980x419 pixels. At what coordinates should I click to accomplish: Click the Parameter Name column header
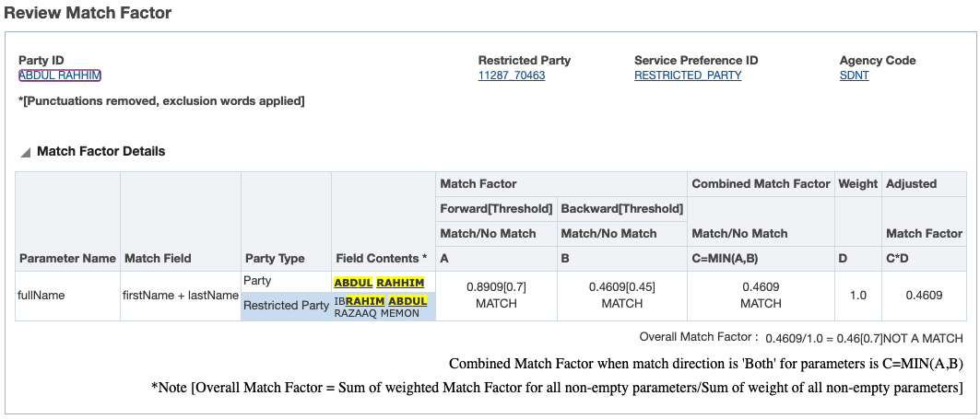(67, 259)
